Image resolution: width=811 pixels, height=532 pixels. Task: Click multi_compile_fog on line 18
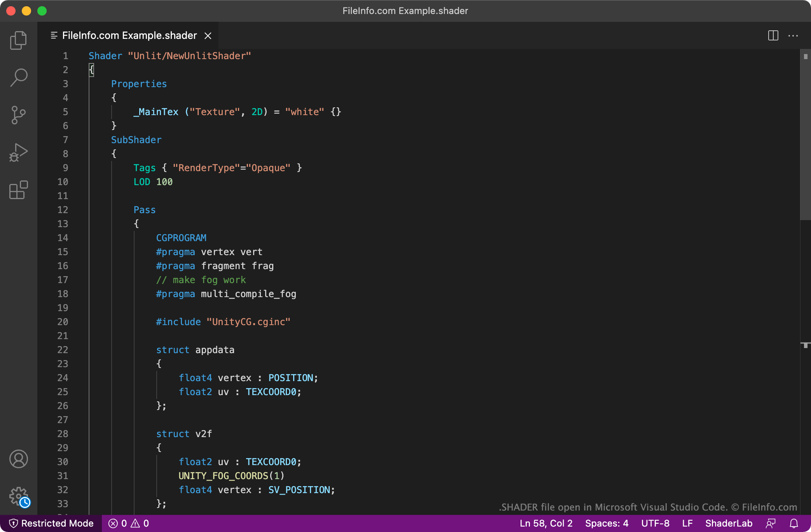248,294
